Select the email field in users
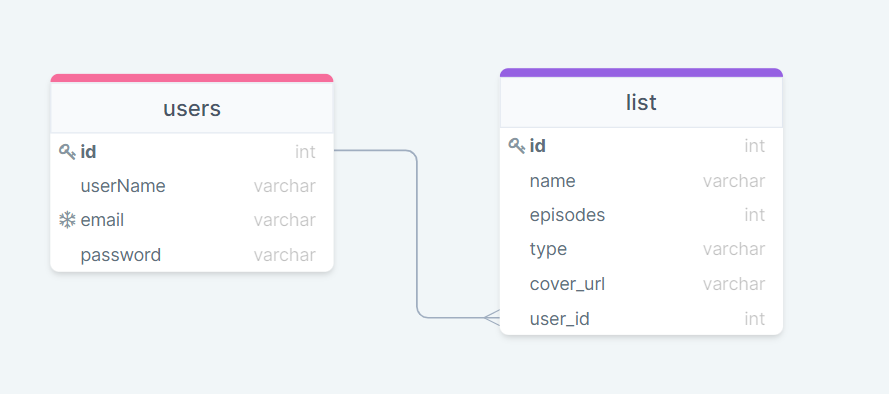 tap(192, 220)
